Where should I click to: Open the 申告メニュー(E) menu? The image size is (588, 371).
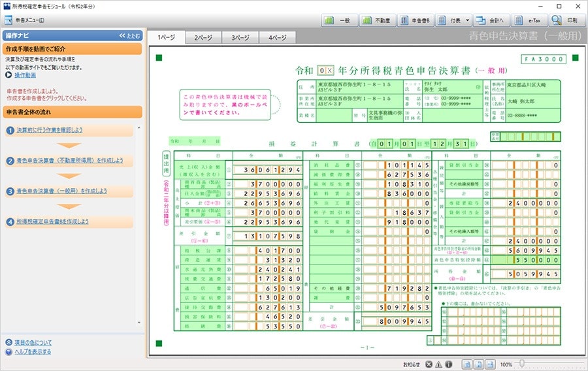(x=25, y=20)
